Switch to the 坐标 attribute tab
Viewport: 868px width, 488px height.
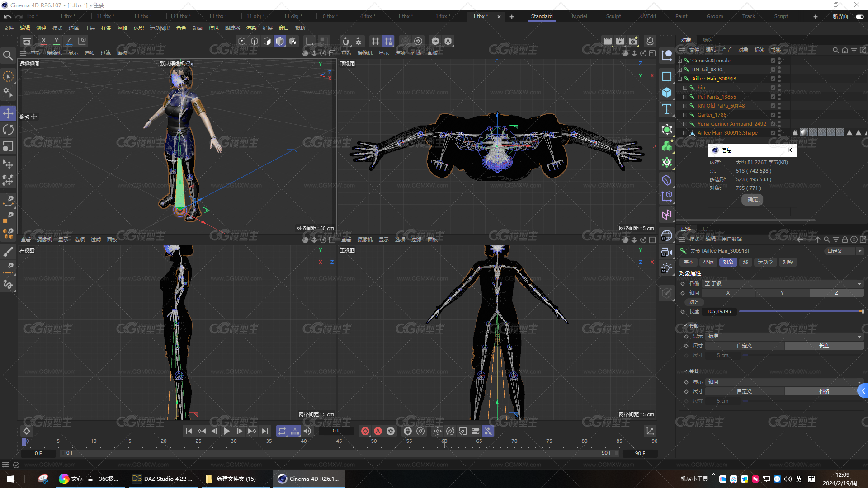(708, 262)
